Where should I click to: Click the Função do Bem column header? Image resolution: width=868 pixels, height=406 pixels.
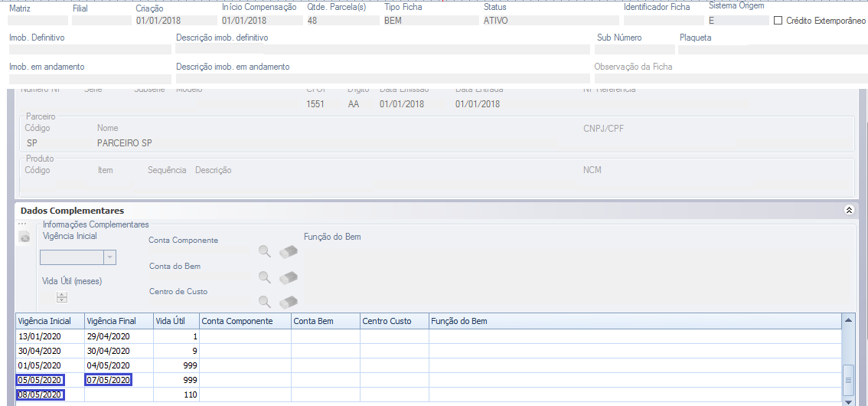(x=459, y=321)
